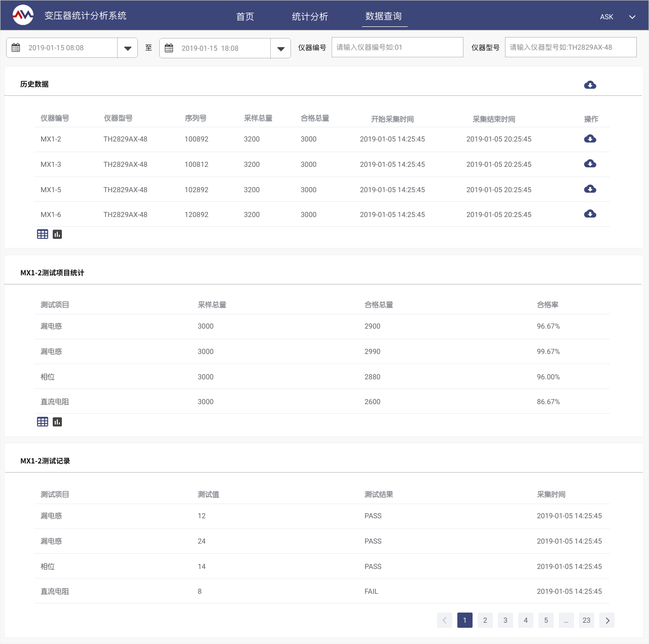Viewport: 649px width, 644px height.
Task: Go to next page of test records
Action: pyautogui.click(x=607, y=620)
